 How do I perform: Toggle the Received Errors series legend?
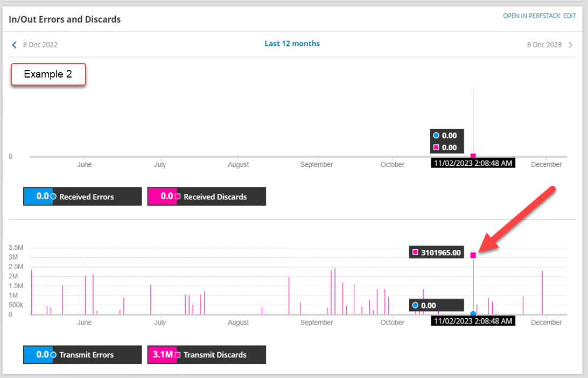82,197
